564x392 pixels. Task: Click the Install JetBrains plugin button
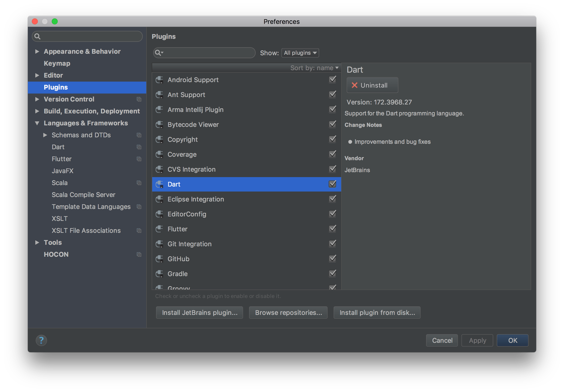[x=199, y=313]
